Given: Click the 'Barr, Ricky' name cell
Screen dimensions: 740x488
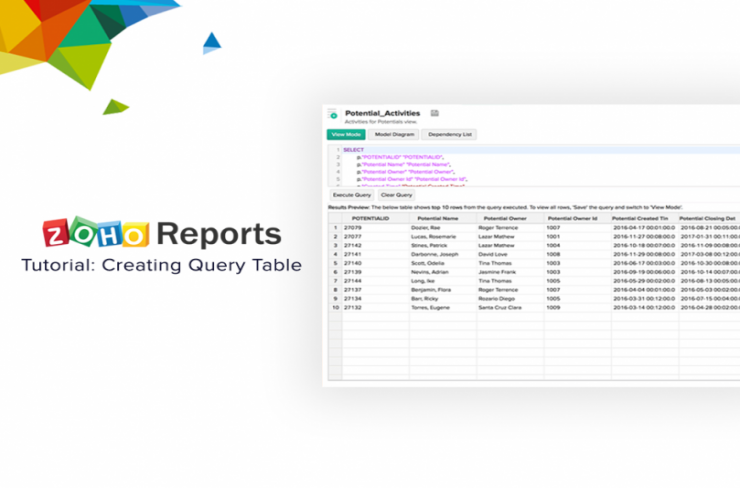Looking at the screenshot, I should click(443, 299).
